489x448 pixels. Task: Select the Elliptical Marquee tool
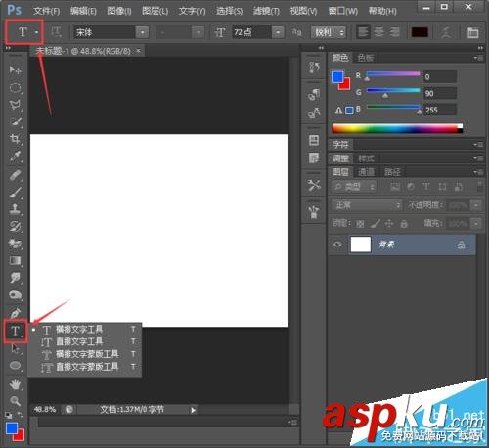point(15,87)
